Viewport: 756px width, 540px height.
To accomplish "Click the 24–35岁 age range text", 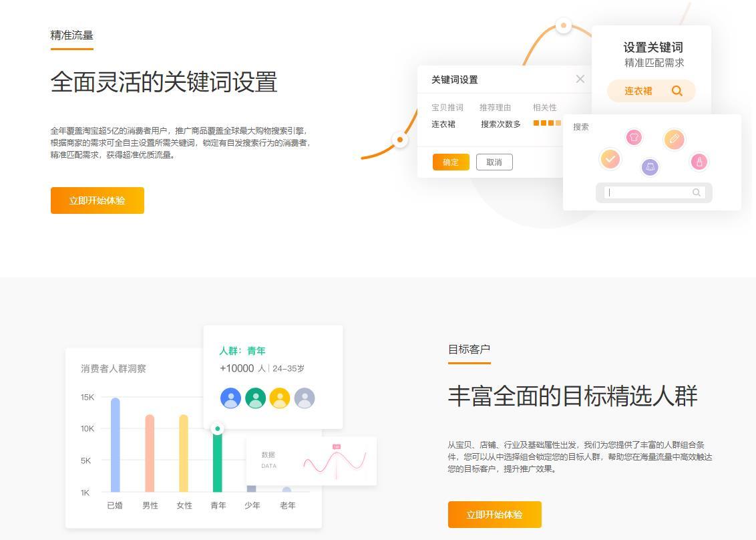I will (x=289, y=369).
